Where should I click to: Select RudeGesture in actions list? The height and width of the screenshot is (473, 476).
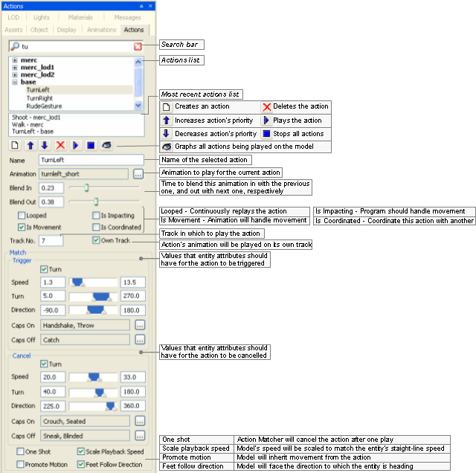44,106
